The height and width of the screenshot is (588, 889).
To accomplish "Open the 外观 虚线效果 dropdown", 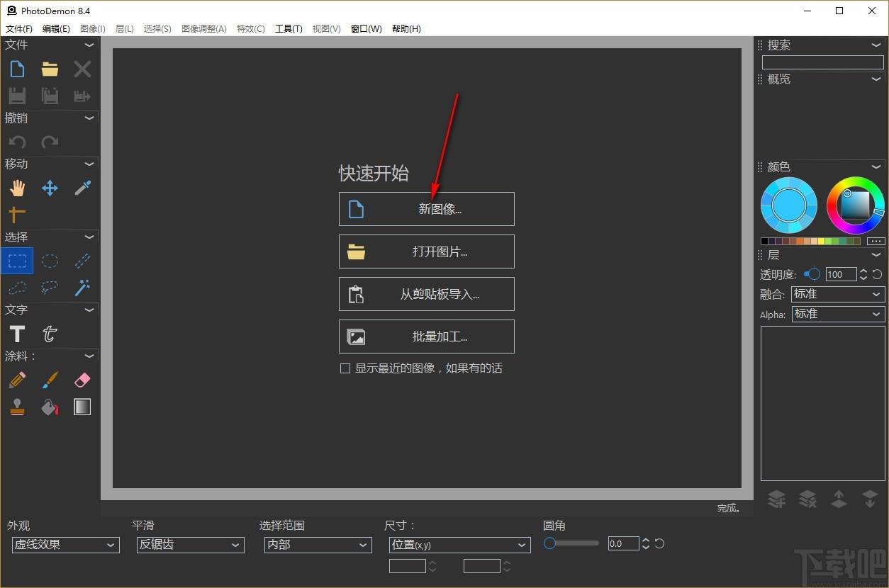I will (x=65, y=545).
